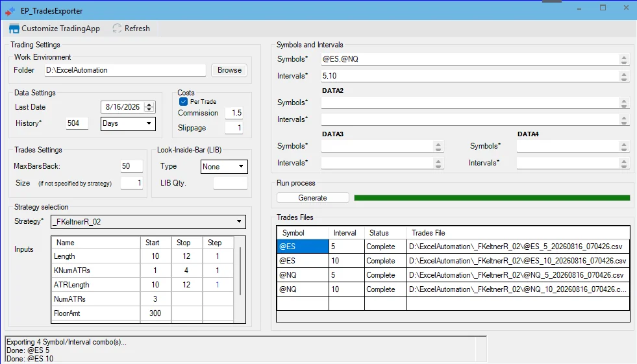The width and height of the screenshot is (637, 364).
Task: Click the scroll arrows of DATA2 Symbols field
Action: click(624, 103)
